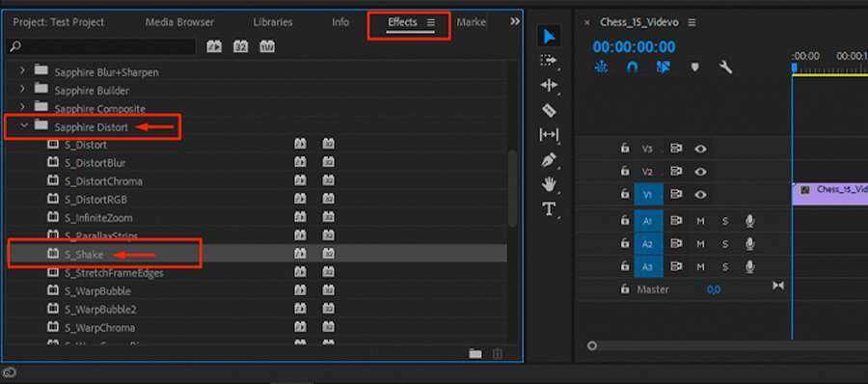Switch to Info tab
Viewport: 868px width, 384px height.
point(340,22)
